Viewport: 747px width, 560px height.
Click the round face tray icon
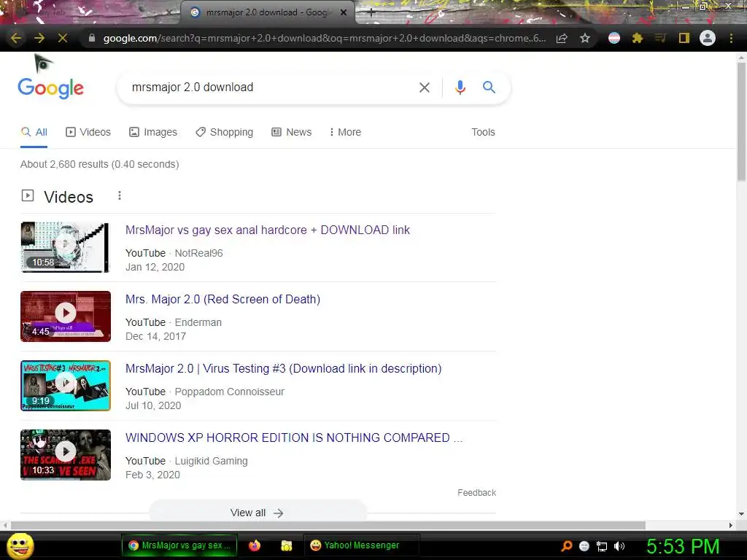click(x=584, y=546)
